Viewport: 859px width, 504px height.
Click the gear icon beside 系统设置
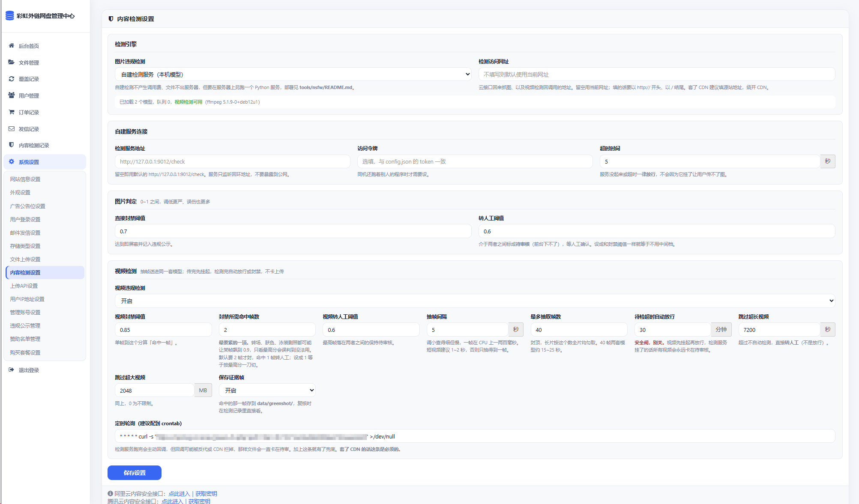coord(12,161)
